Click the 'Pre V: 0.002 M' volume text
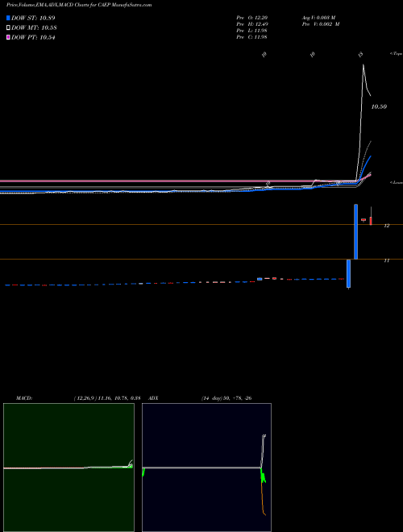Image resolution: width=403 pixels, height=532 pixels. [x=321, y=24]
